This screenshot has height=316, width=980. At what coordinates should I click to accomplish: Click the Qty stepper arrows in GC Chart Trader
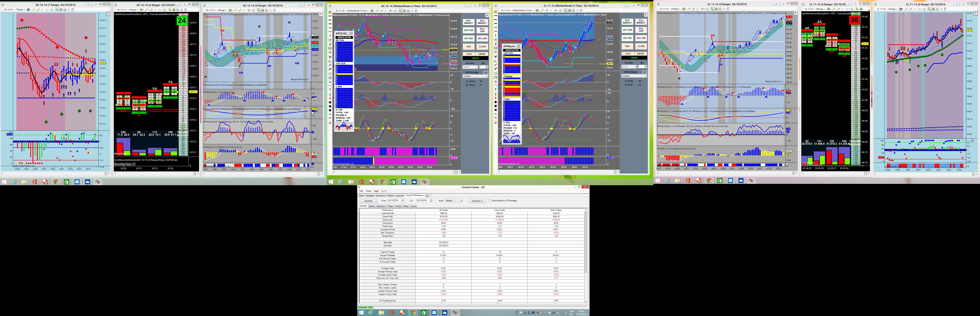(487, 67)
